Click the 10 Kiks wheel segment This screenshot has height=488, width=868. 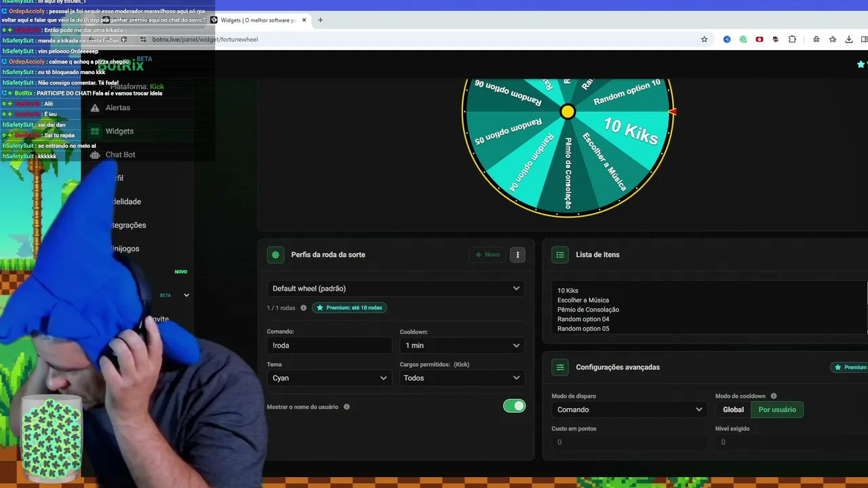(x=631, y=130)
